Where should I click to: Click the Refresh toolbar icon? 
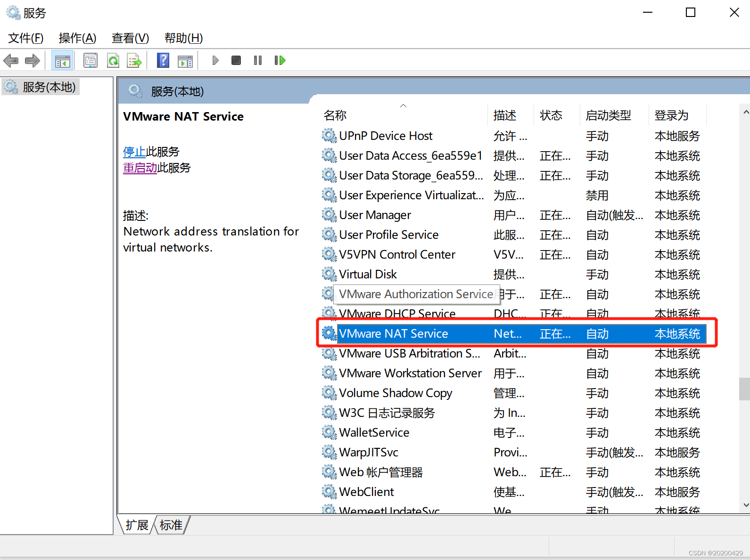pos(113,60)
